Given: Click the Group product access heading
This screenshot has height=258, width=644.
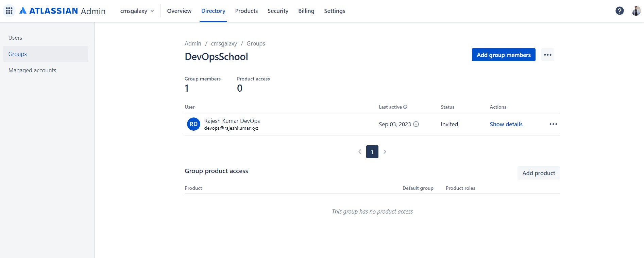Looking at the screenshot, I should (216, 171).
